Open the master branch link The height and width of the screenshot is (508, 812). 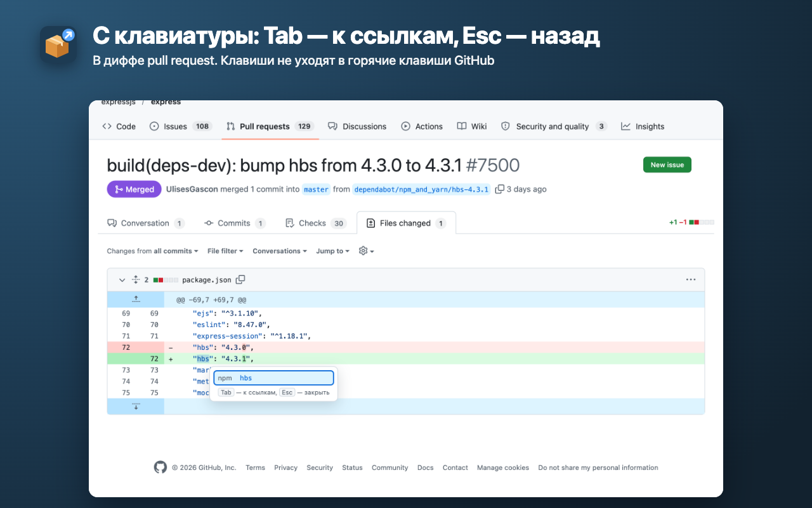pyautogui.click(x=316, y=189)
